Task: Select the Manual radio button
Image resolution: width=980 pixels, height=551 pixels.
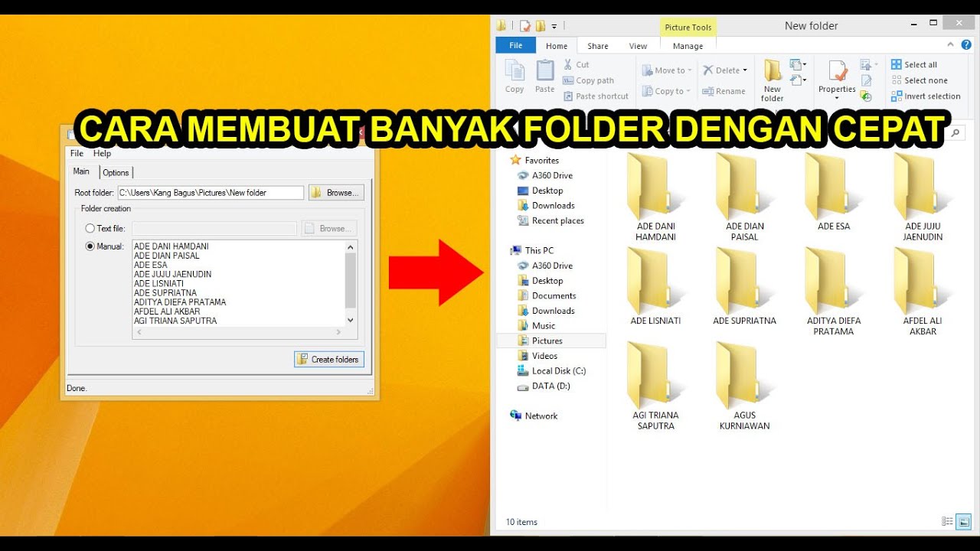Action: (90, 246)
